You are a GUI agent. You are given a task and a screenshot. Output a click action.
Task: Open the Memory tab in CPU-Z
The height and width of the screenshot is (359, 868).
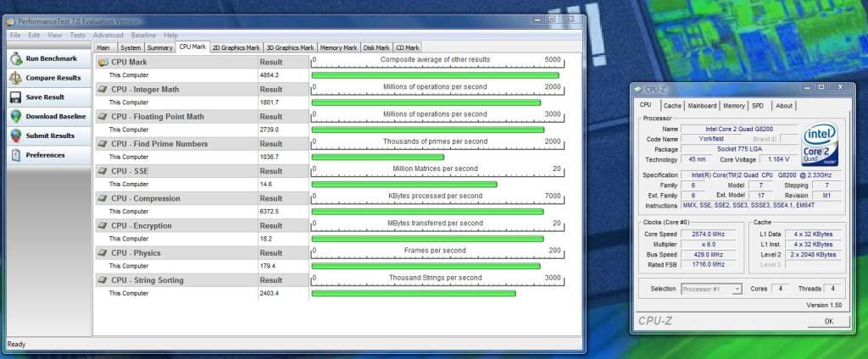734,106
